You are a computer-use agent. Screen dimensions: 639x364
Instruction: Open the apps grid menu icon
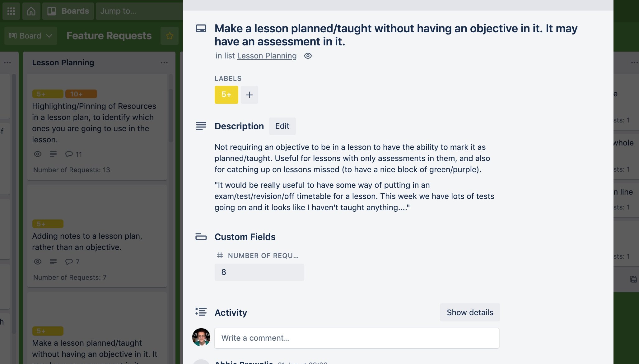click(x=11, y=11)
